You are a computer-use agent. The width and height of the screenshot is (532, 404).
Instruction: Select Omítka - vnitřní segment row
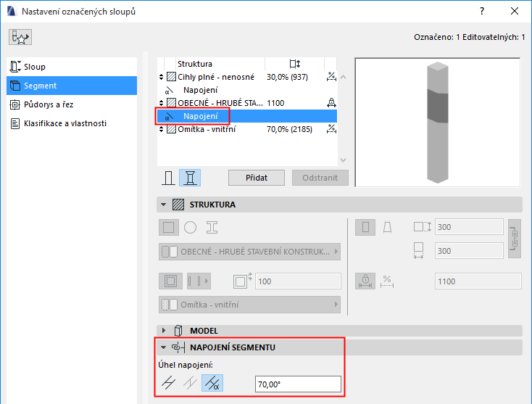pyautogui.click(x=247, y=129)
